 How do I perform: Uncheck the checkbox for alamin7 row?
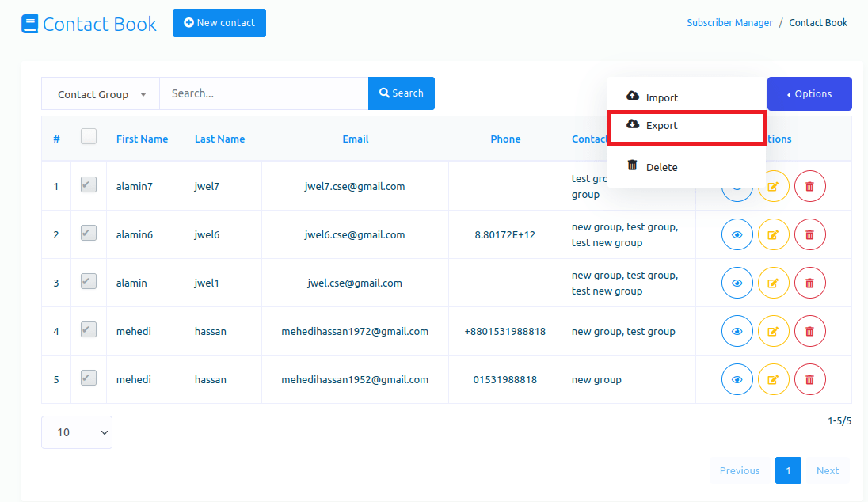coord(89,185)
